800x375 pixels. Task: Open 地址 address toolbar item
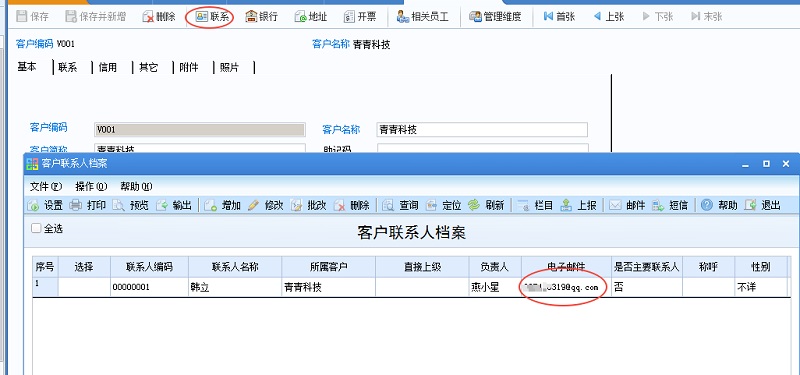tap(310, 17)
